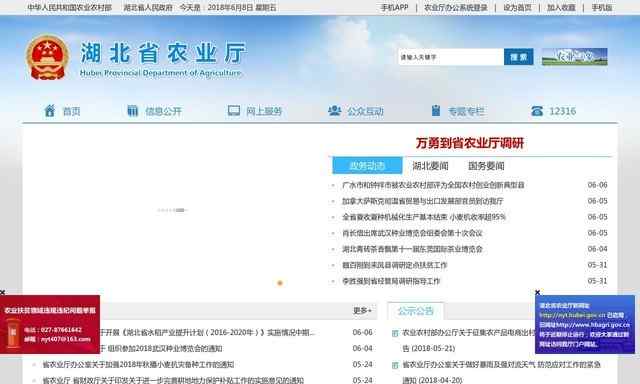Click the blue 搜索 button
640x384 pixels.
tap(519, 57)
